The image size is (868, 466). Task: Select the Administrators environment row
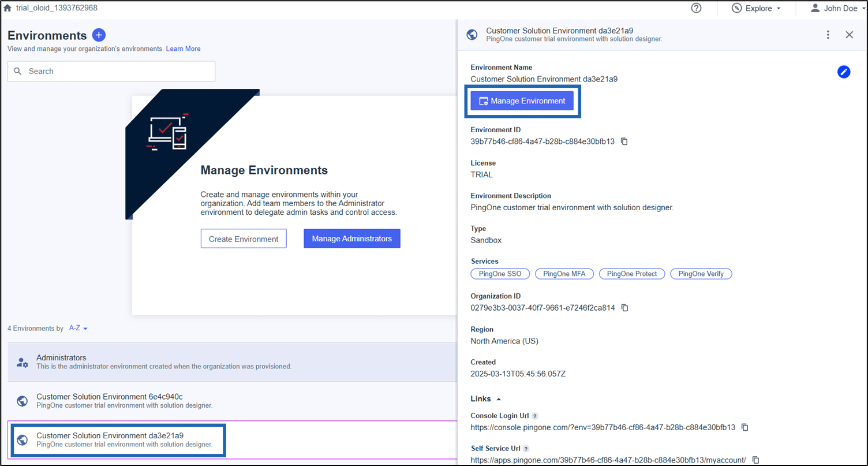[x=233, y=362]
